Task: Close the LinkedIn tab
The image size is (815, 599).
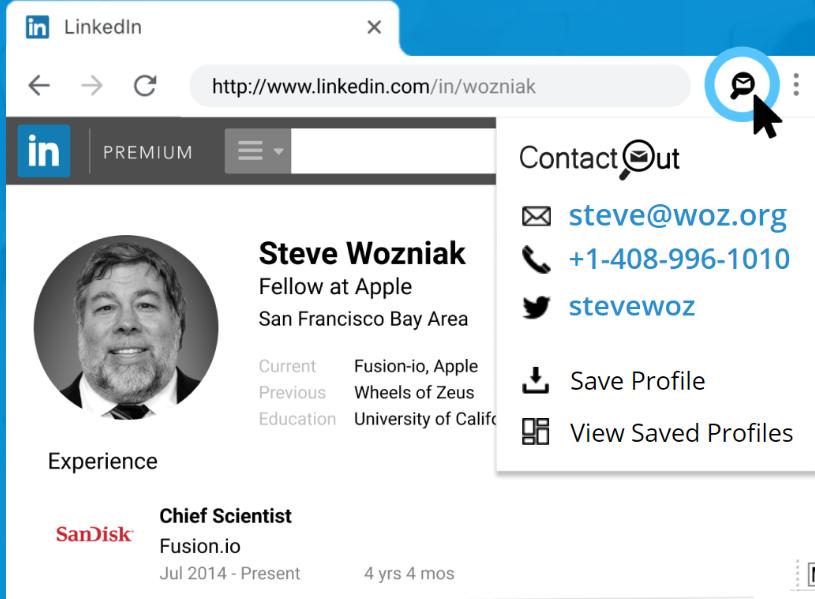Action: point(374,28)
